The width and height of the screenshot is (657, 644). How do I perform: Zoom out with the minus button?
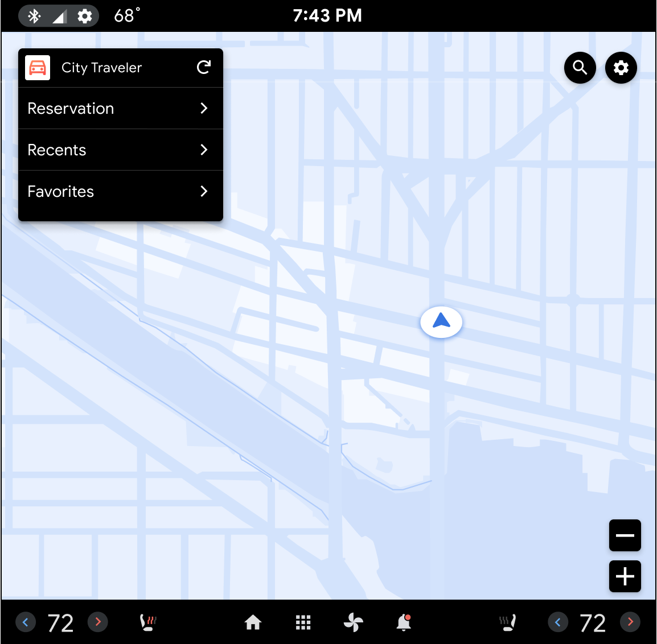pos(625,535)
